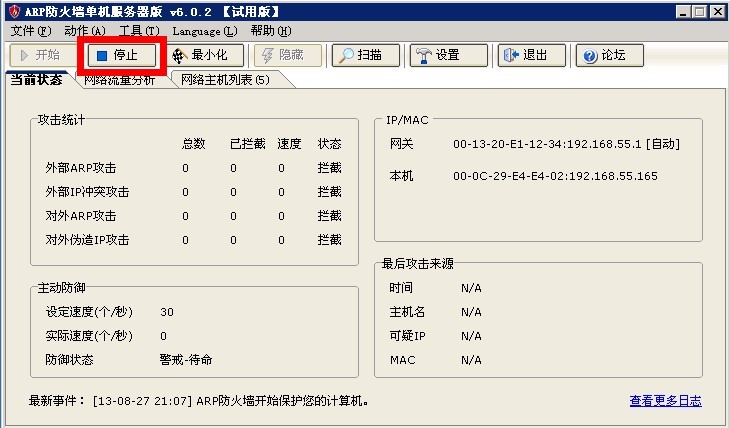The width and height of the screenshot is (730, 428).
Task: Open the 网络主机列表 (5) tab
Action: pos(225,80)
